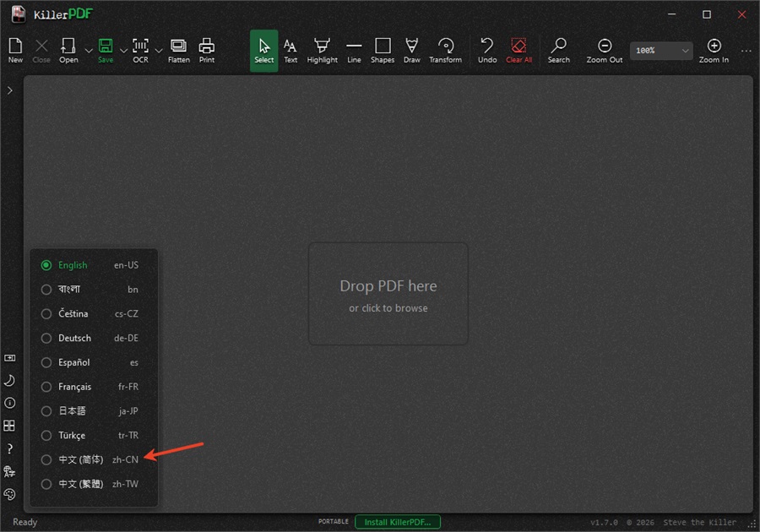Switch language to Türkçe tr-TR
This screenshot has width=760, height=532.
pyautogui.click(x=93, y=435)
